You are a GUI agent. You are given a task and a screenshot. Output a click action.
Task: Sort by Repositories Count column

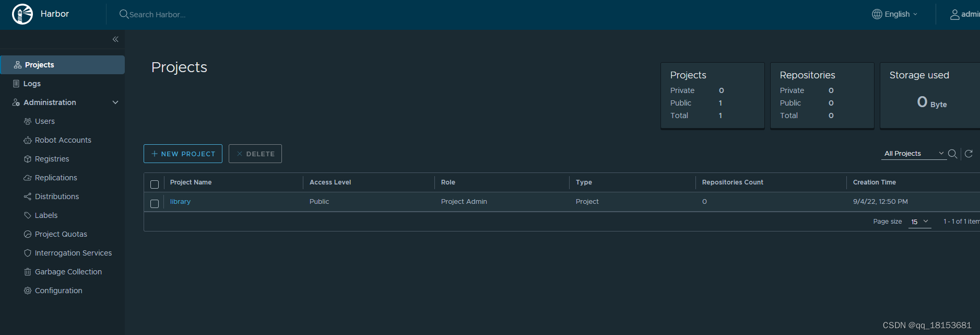733,182
